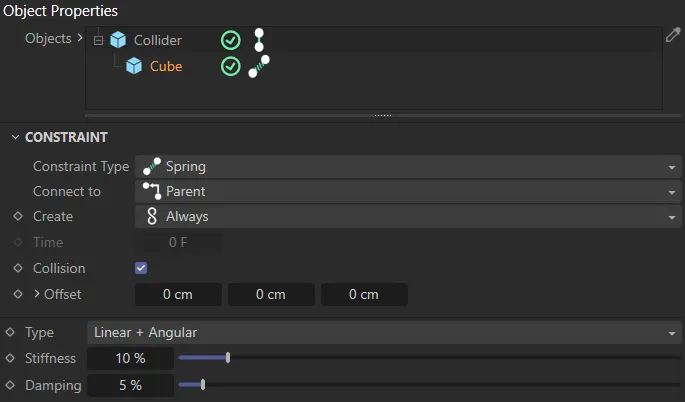Collapse the CONSTRAINT section
Viewport: 685px width, 402px height.
[13, 137]
